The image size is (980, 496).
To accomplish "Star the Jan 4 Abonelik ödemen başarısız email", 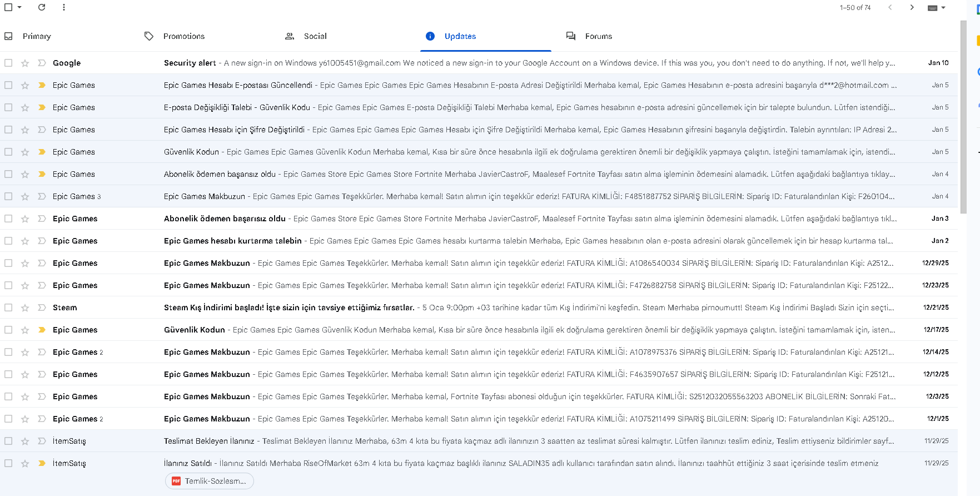I will pyautogui.click(x=25, y=174).
